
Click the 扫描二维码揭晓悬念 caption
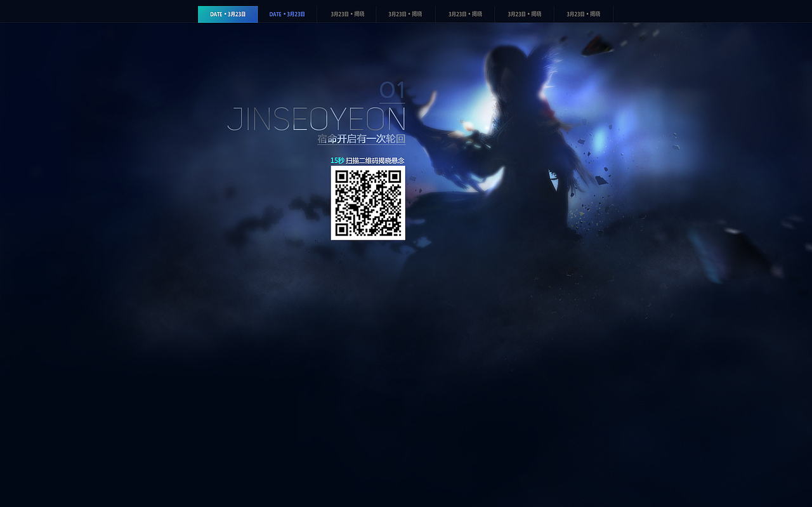(x=375, y=161)
